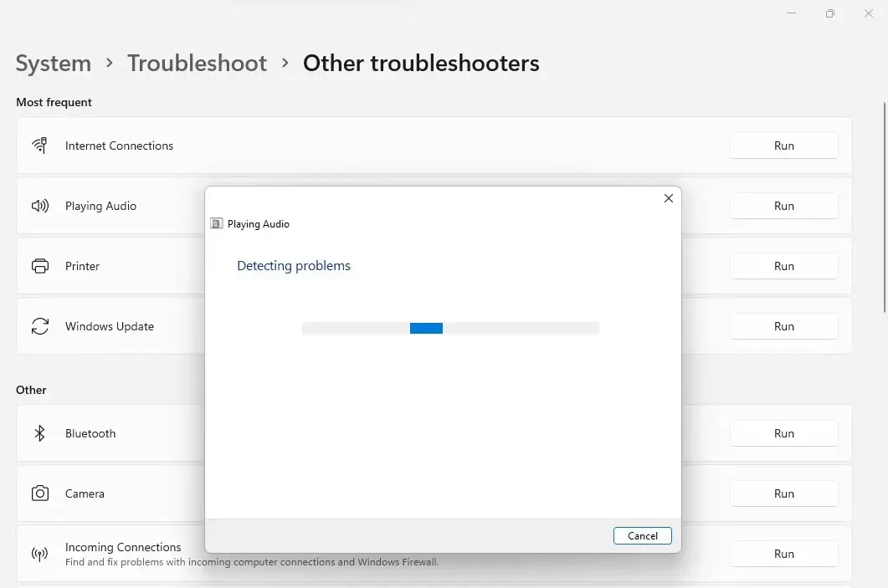The image size is (888, 588).
Task: Navigate to Troubleshoot breadcrumb
Action: tap(197, 63)
